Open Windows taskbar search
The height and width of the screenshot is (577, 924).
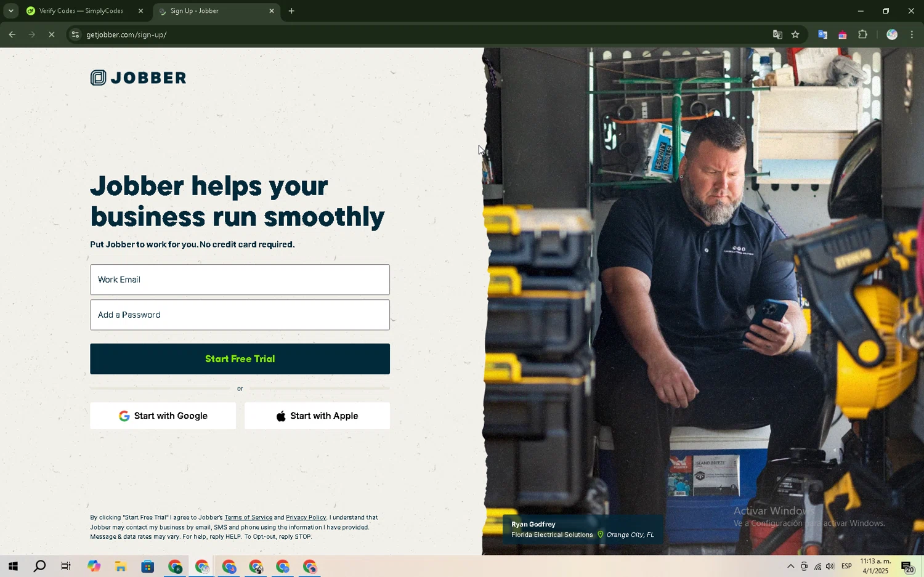coord(39,567)
